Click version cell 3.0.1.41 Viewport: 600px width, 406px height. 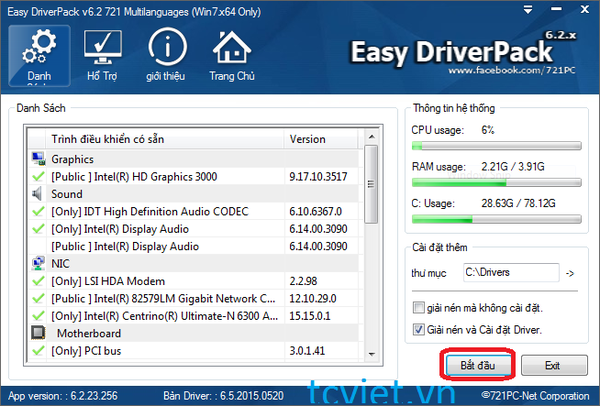pyautogui.click(x=307, y=351)
